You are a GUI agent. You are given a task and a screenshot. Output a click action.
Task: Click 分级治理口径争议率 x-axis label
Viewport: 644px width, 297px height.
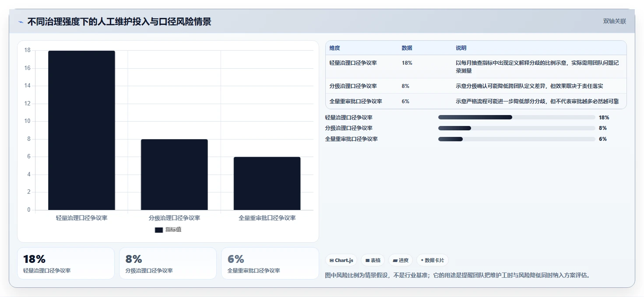tap(174, 218)
